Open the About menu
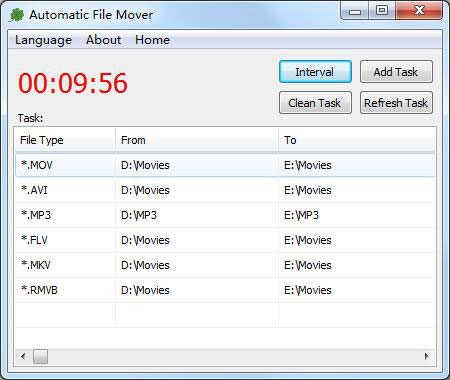 click(x=104, y=40)
